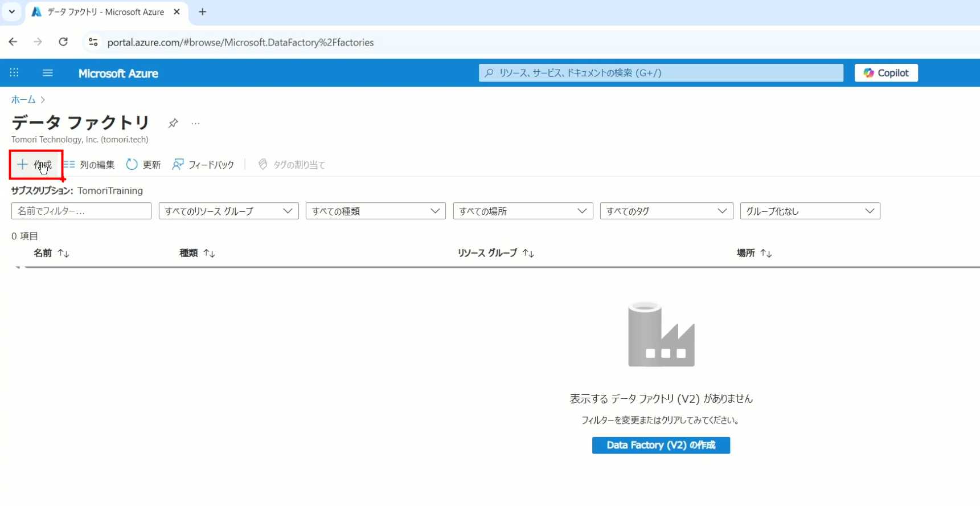Click the 名前でフィルター filter input
Viewport: 980px width, 506px height.
pos(81,211)
